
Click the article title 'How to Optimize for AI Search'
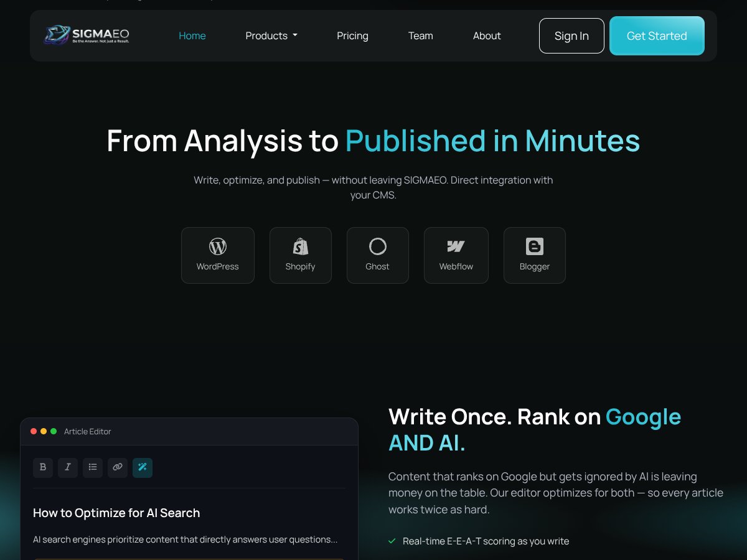tap(116, 513)
